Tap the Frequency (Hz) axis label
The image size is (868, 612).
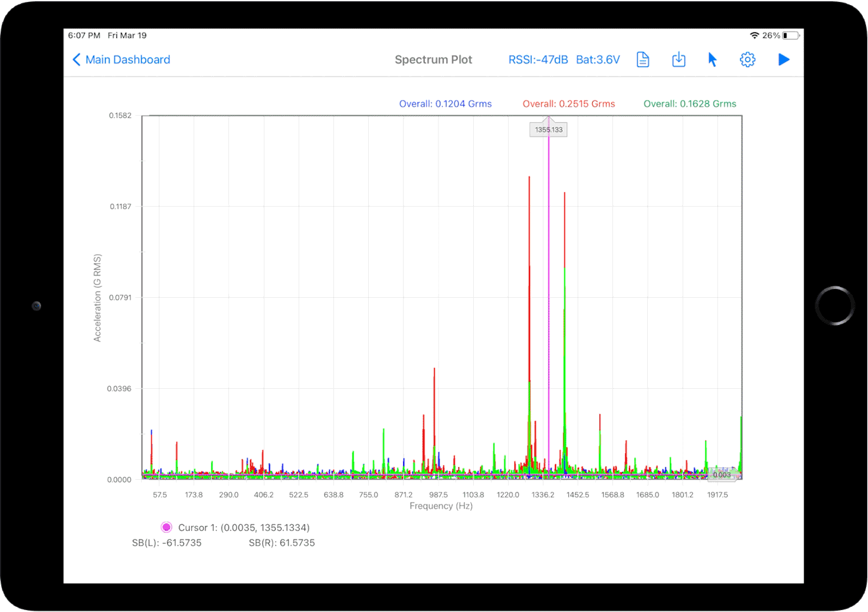tap(441, 506)
